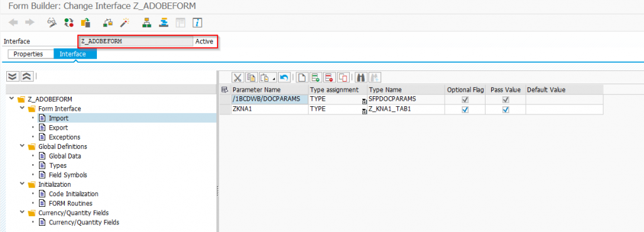644x232 pixels.
Task: Click the grayed-out Find Next binoculars icon
Action: (374, 77)
